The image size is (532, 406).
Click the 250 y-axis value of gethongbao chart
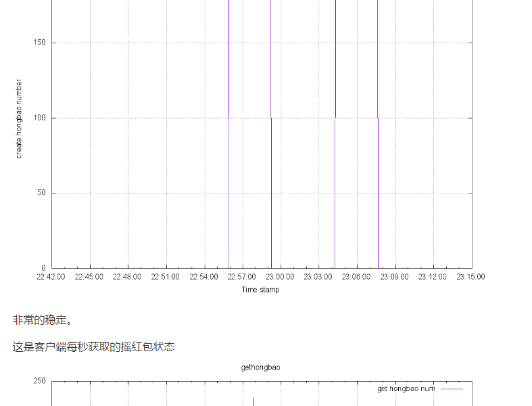click(39, 381)
